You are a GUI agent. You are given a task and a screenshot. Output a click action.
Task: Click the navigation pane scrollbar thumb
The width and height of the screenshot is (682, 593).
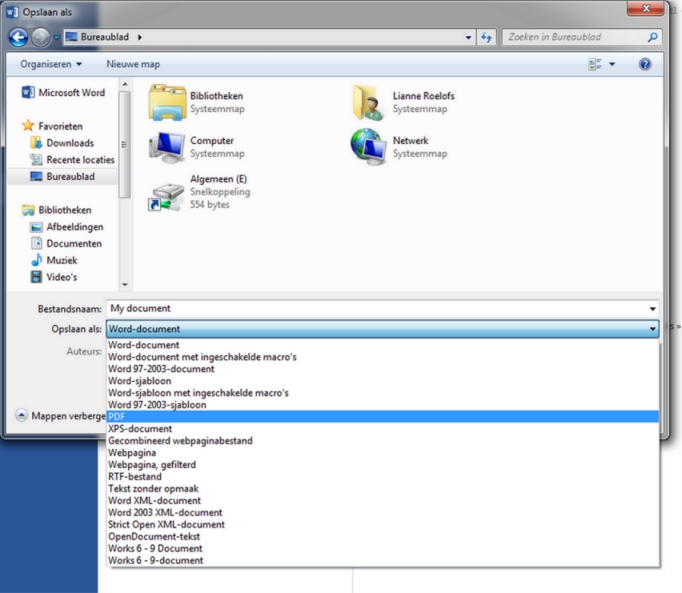[125, 144]
